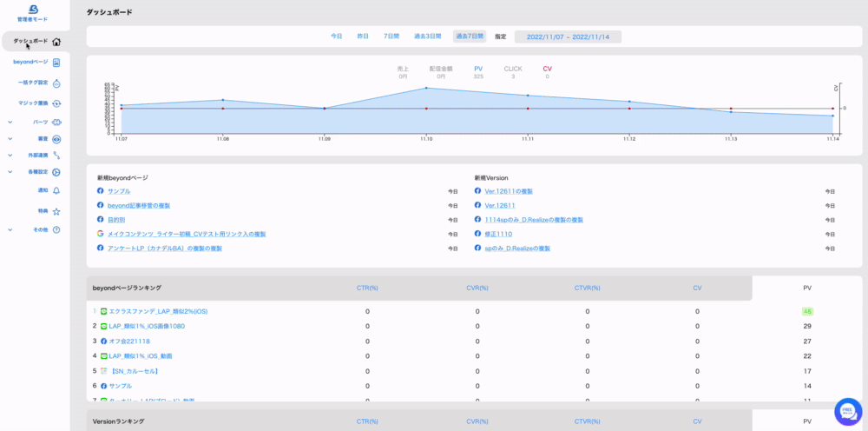Image resolution: width=868 pixels, height=431 pixels.
Task: Expand the パーツ sidebar chevron
Action: 10,123
